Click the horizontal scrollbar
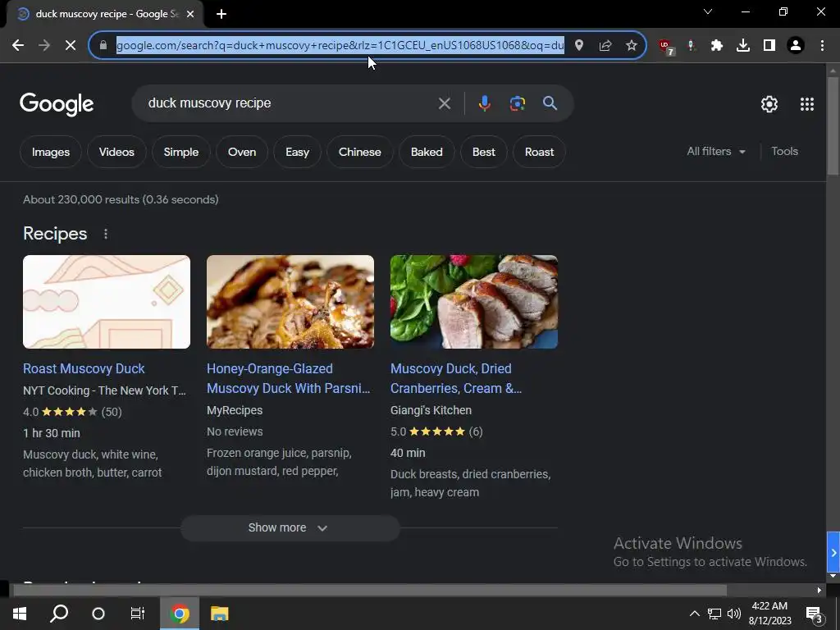This screenshot has height=630, width=840. (370, 591)
